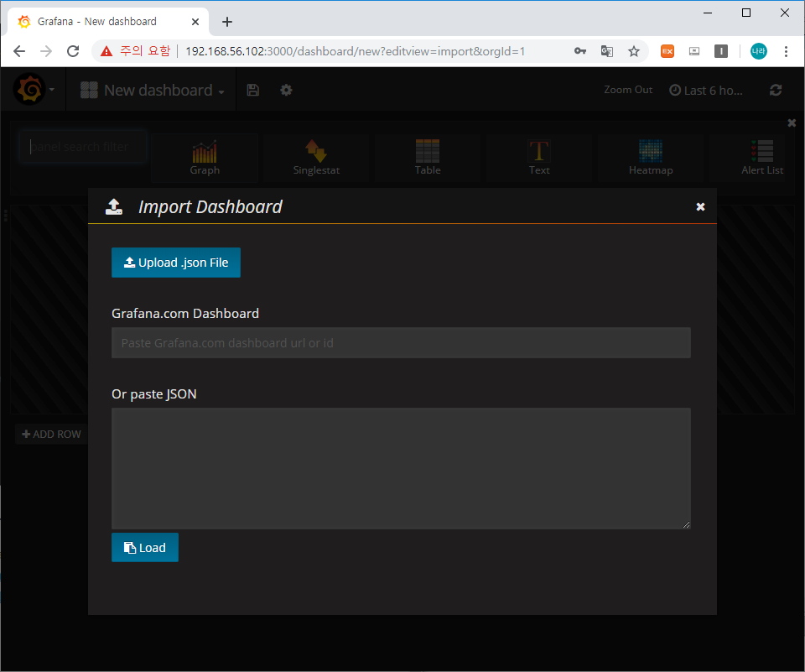Add a Singlestat panel

point(316,158)
